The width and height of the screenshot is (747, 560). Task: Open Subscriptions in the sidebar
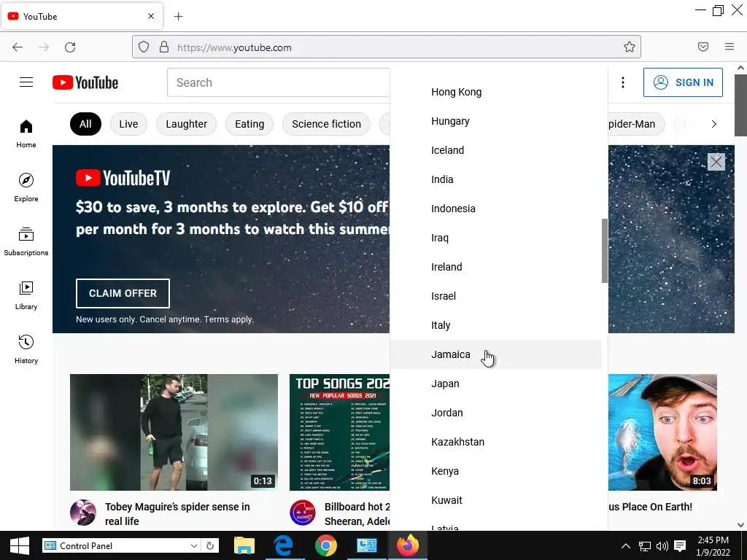pos(26,241)
